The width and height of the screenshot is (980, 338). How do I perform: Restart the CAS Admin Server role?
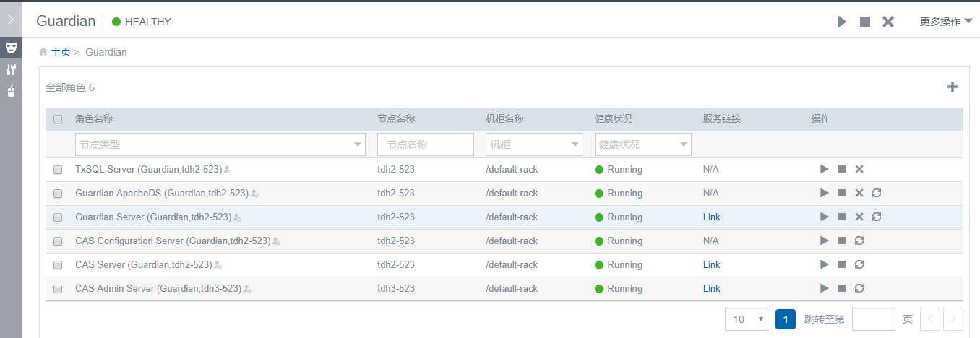click(x=859, y=288)
